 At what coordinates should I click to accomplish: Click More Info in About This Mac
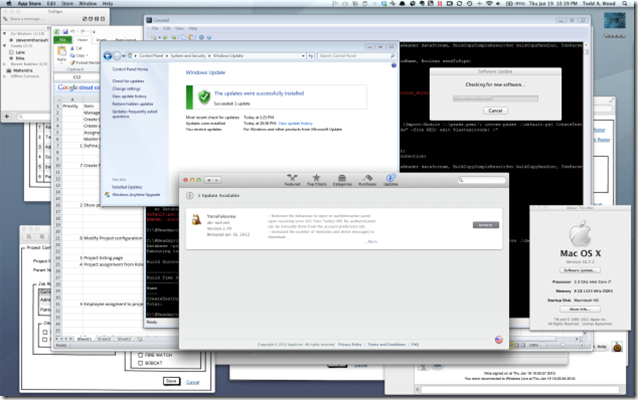(580, 309)
